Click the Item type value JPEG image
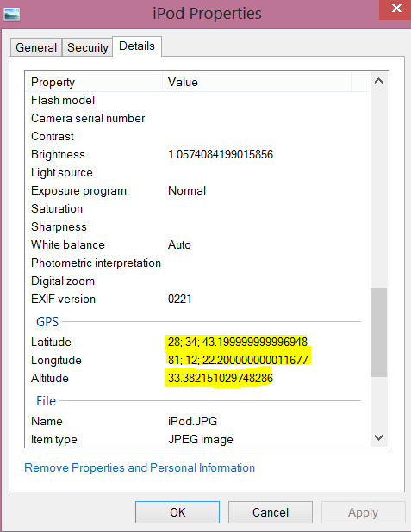This screenshot has height=532, width=411. coord(201,439)
